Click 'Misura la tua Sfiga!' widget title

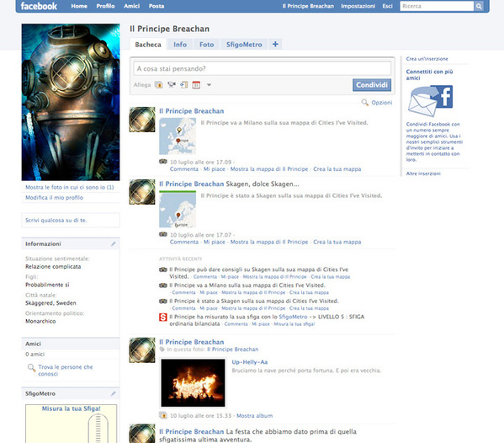click(71, 408)
